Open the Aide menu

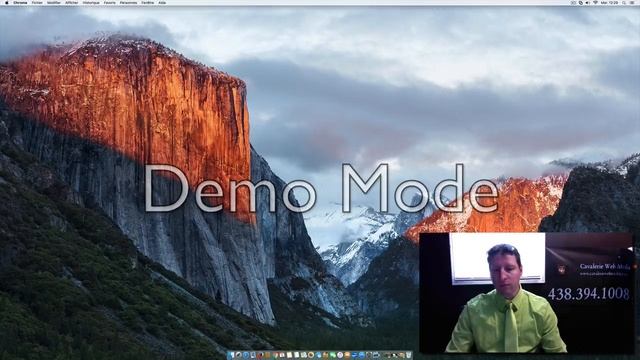point(162,2)
